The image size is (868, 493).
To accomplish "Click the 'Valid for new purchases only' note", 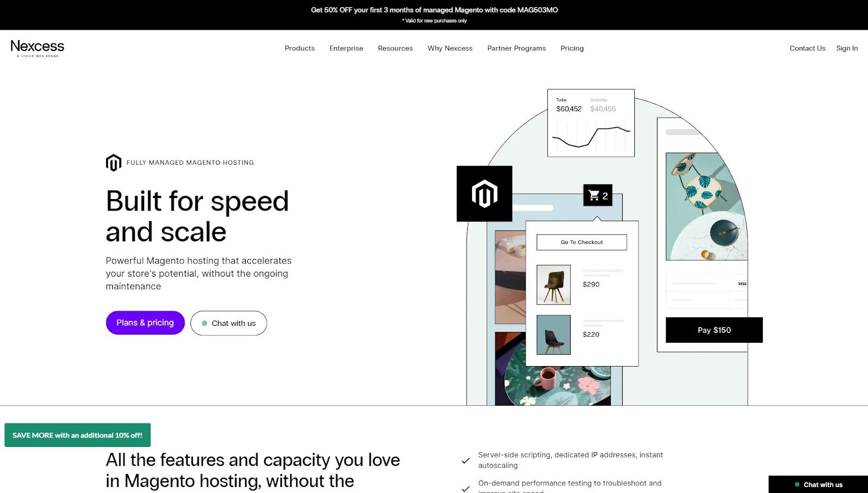I will tap(434, 21).
